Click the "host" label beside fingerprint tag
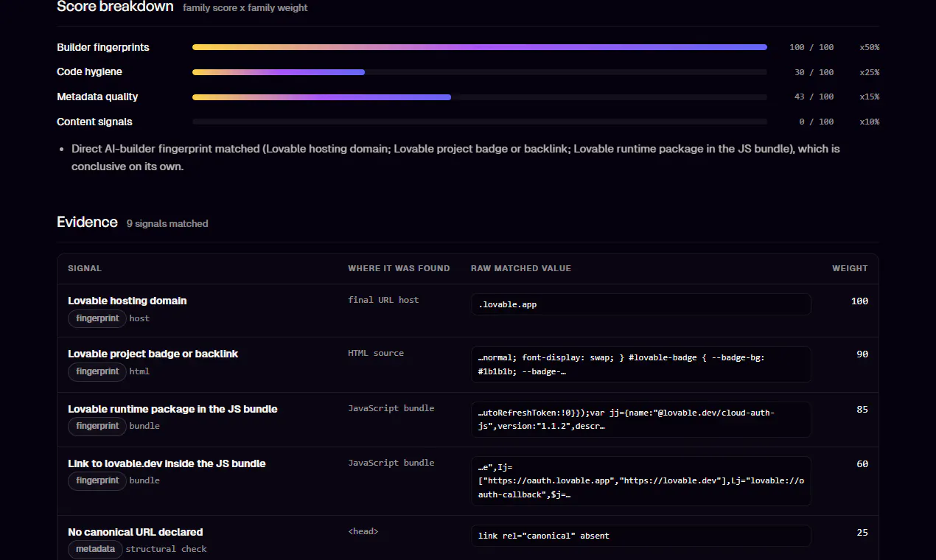This screenshot has height=560, width=936. 139,318
